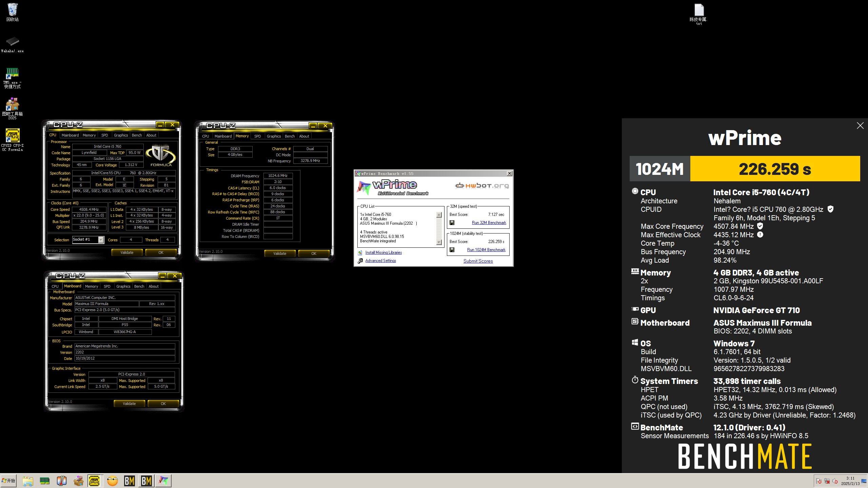Image resolution: width=868 pixels, height=488 pixels.
Task: Click Validate in ASUSTeK motherboard CPU-Z window
Action: pos(129,404)
